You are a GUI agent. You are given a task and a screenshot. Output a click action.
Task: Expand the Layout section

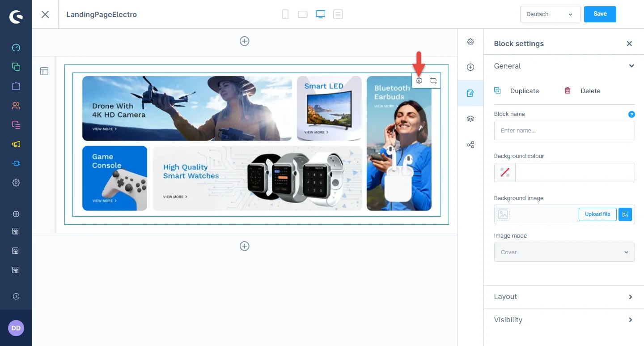tap(563, 297)
